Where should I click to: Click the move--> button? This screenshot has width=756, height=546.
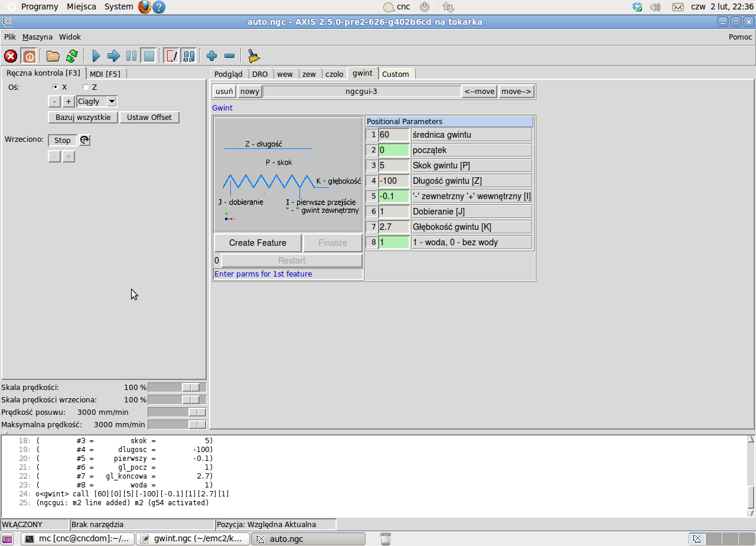point(517,92)
